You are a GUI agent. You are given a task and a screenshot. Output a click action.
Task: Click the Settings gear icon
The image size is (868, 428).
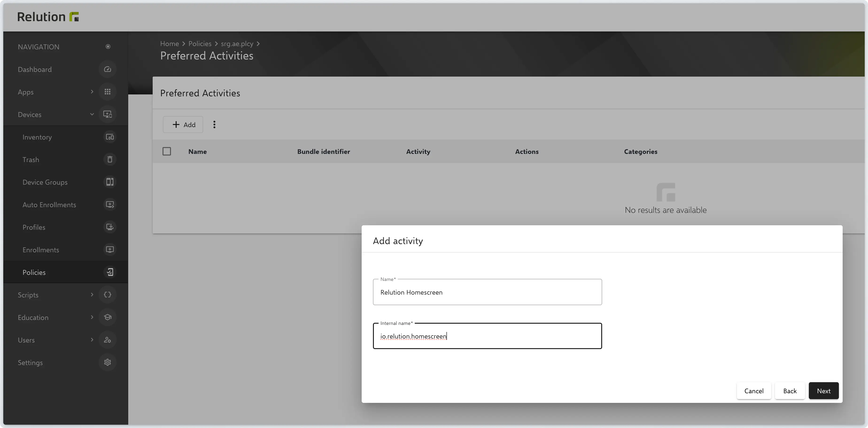(x=108, y=363)
